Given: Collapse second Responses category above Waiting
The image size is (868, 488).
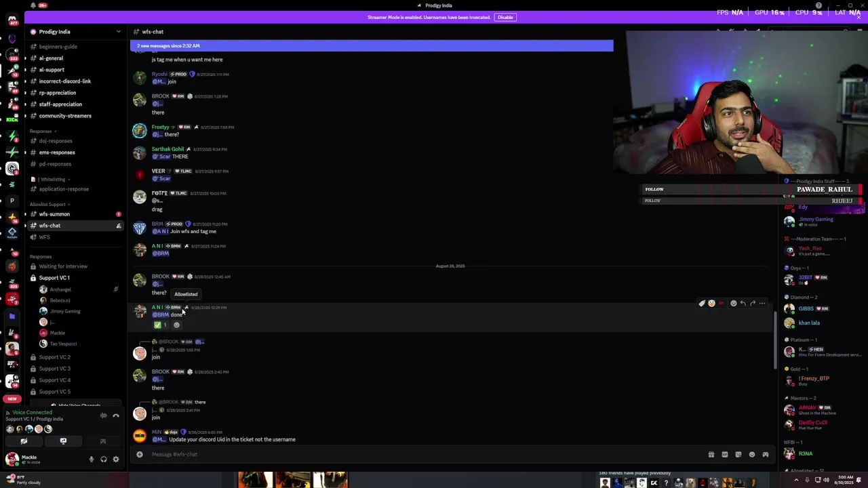Looking at the screenshot, I should 42,257.
